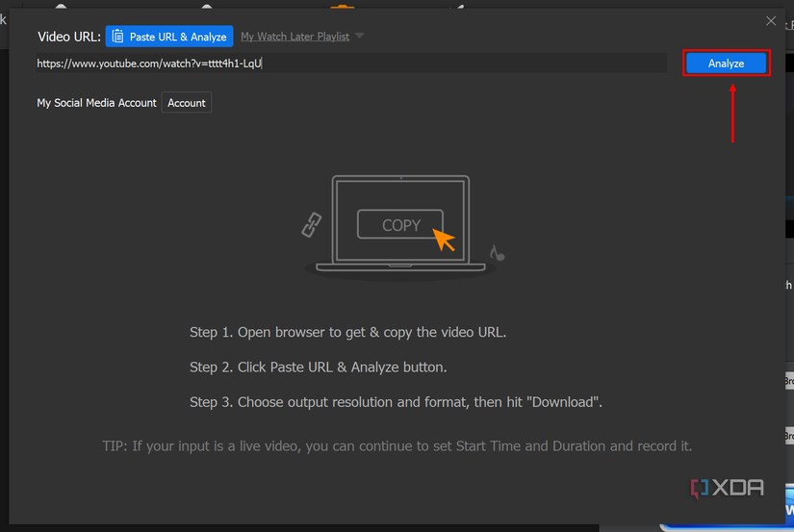
Task: Click the blue Analyze button
Action: coord(726,63)
